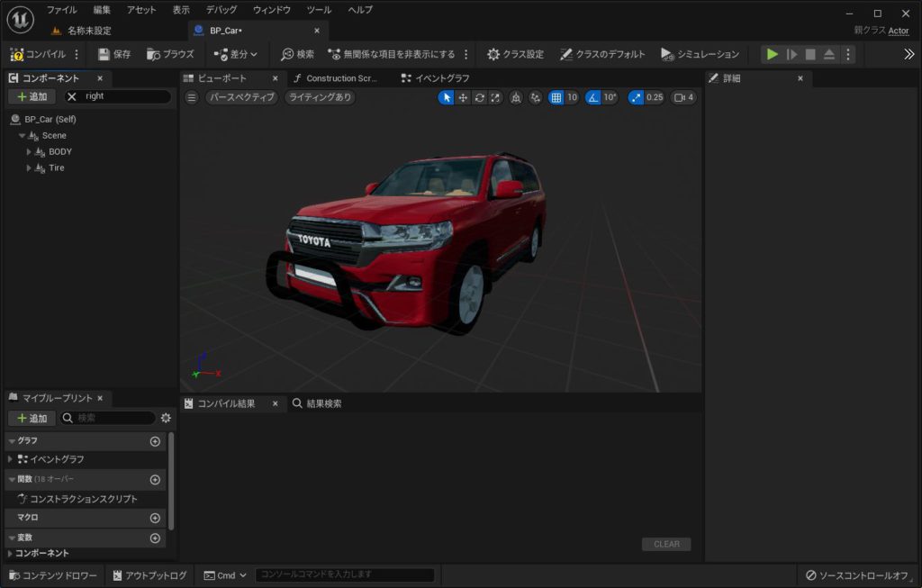Open クラスのデフォルト class defaults
The width and height of the screenshot is (922, 588).
pyautogui.click(x=602, y=54)
